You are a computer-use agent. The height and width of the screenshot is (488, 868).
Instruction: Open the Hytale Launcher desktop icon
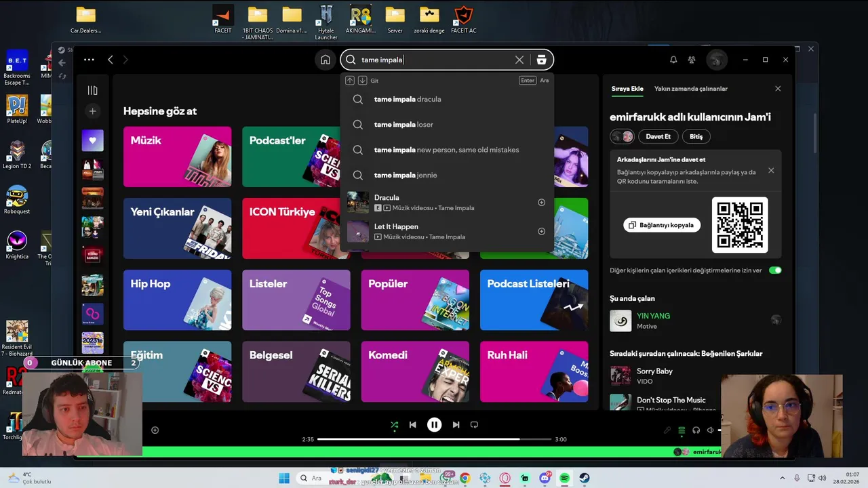click(326, 22)
